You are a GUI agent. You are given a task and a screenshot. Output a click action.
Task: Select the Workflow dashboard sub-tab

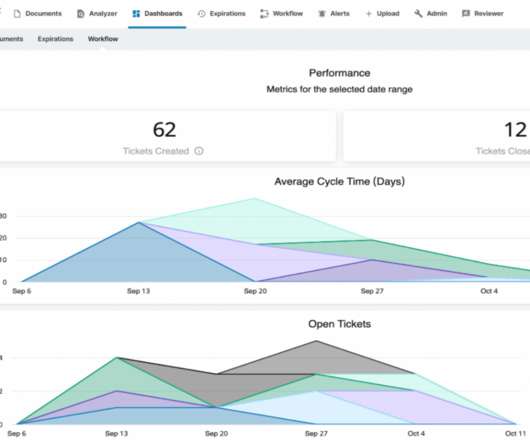pyautogui.click(x=103, y=39)
